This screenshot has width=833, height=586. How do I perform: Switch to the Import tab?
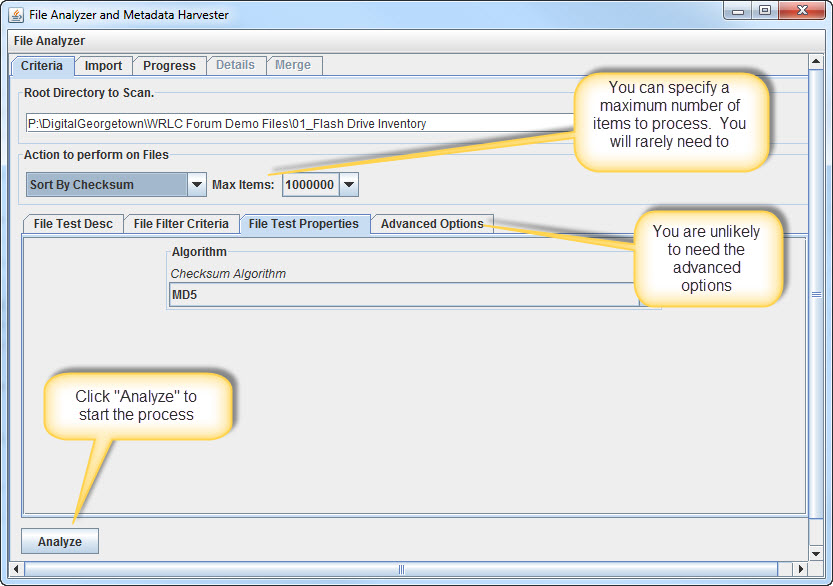103,66
